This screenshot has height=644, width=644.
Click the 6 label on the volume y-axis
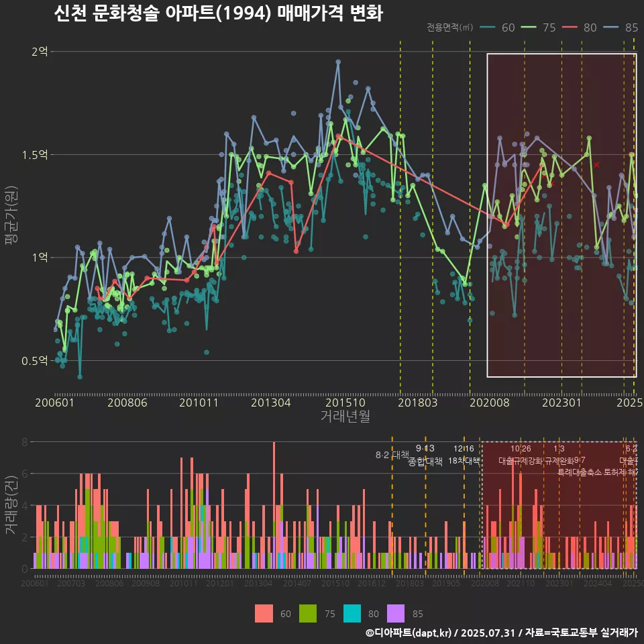(25, 474)
